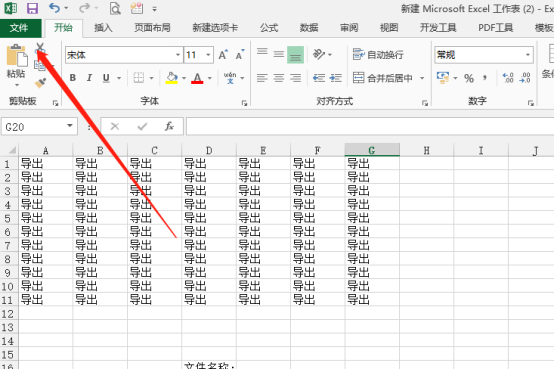Viewport: 554px width, 369px height.
Task: Toggle Bold formatting
Action: click(72, 78)
